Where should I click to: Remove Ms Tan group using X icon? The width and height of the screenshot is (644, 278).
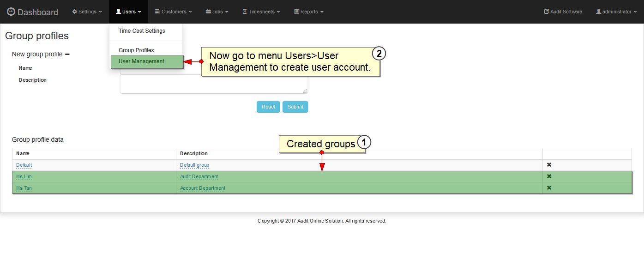549,188
